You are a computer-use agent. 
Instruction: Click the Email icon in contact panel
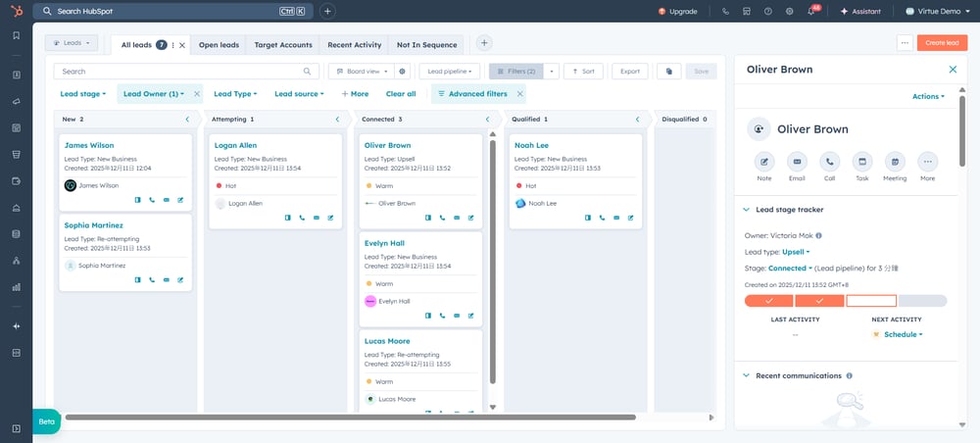pyautogui.click(x=798, y=162)
